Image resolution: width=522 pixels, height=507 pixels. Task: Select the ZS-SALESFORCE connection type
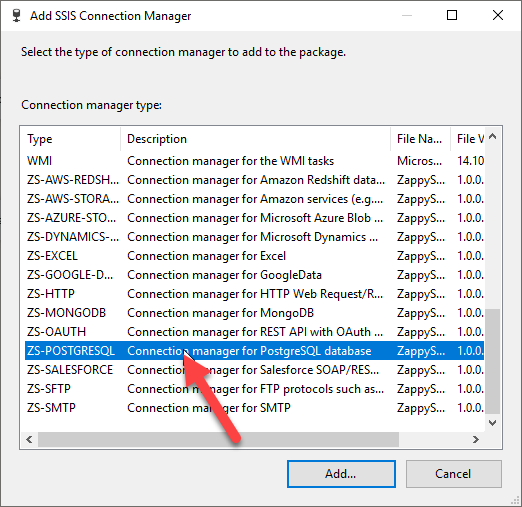tap(254, 370)
